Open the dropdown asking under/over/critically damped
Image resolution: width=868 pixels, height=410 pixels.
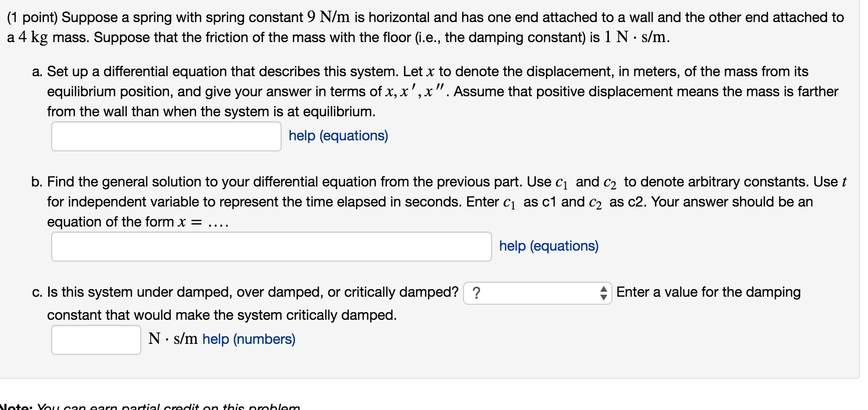click(537, 293)
